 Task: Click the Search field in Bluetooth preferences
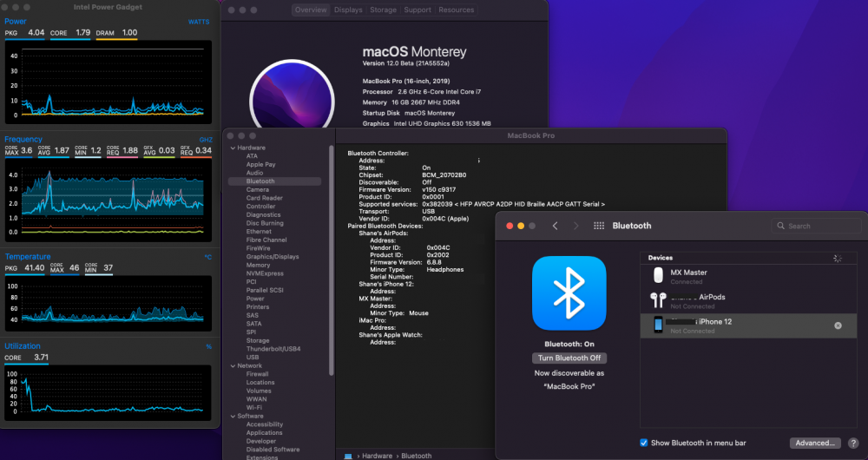coord(817,226)
